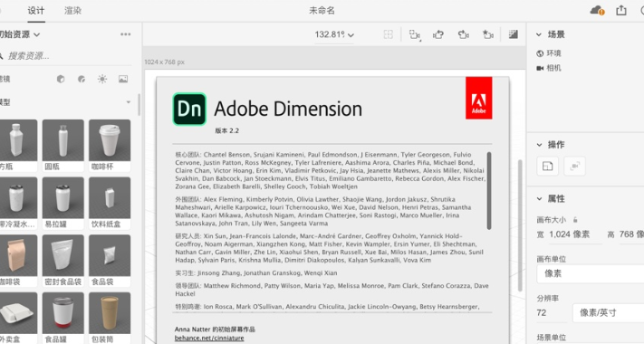Open the assets panel three-dot menu

(x=125, y=34)
